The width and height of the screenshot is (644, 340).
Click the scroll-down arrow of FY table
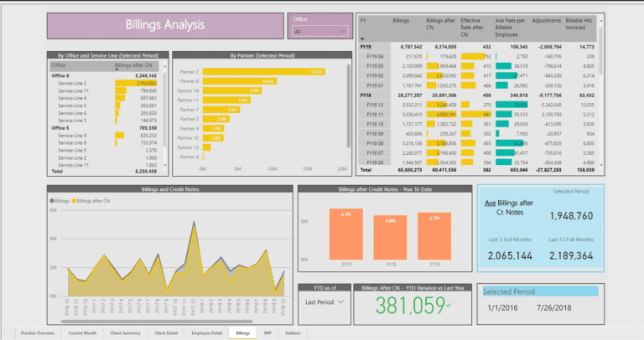pyautogui.click(x=600, y=164)
